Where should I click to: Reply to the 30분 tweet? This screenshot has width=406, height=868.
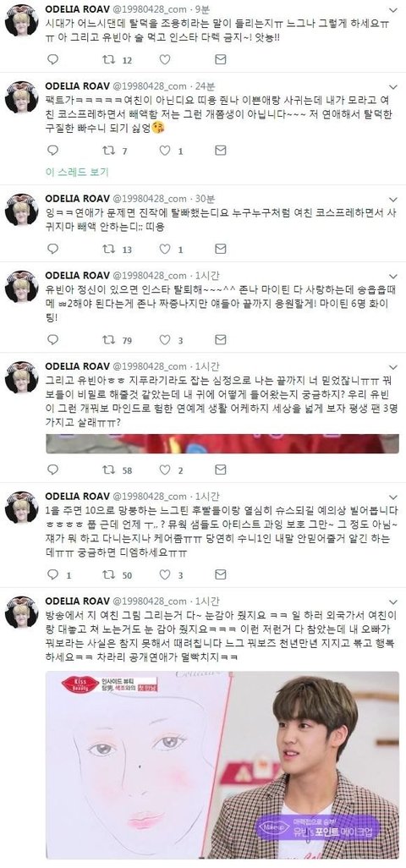[52, 249]
